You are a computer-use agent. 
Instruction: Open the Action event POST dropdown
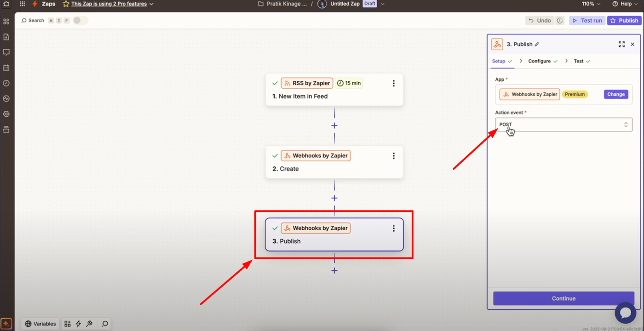click(x=563, y=125)
